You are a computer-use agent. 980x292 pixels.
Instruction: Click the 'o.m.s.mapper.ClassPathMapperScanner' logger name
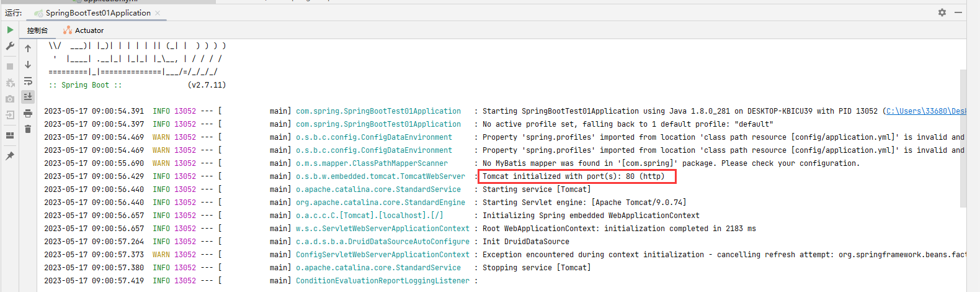(x=372, y=163)
